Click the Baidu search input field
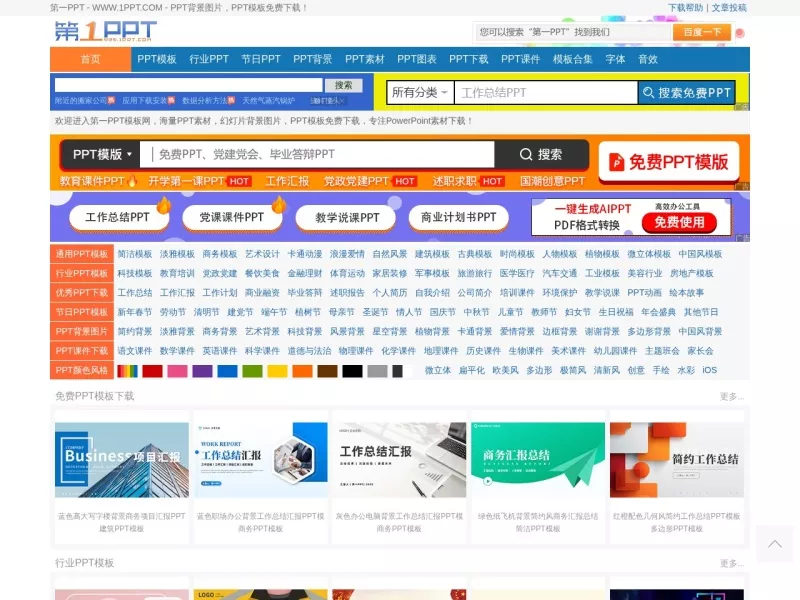This screenshot has height=600, width=800. (573, 32)
